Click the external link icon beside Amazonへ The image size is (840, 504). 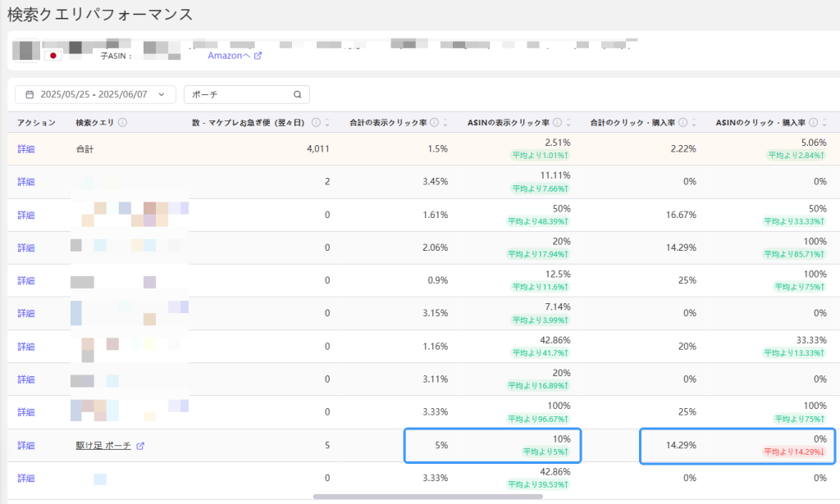coord(258,56)
